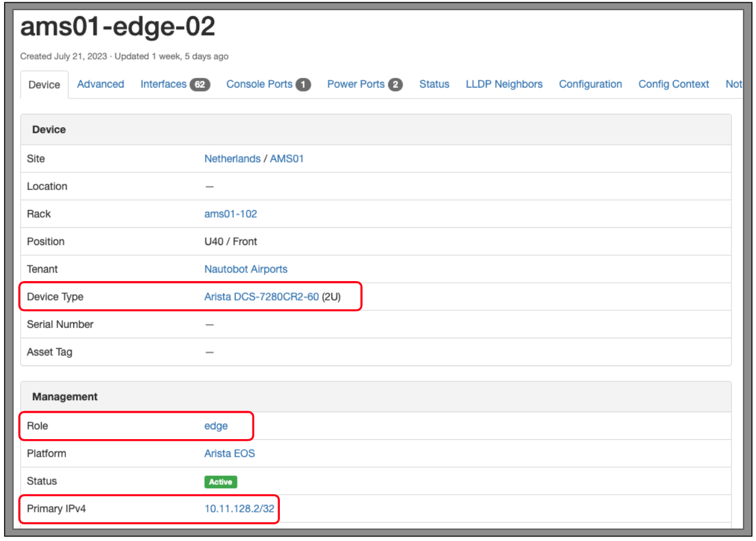Open rack ams01-102 link
The width and height of the screenshot is (756, 541).
[x=231, y=214]
